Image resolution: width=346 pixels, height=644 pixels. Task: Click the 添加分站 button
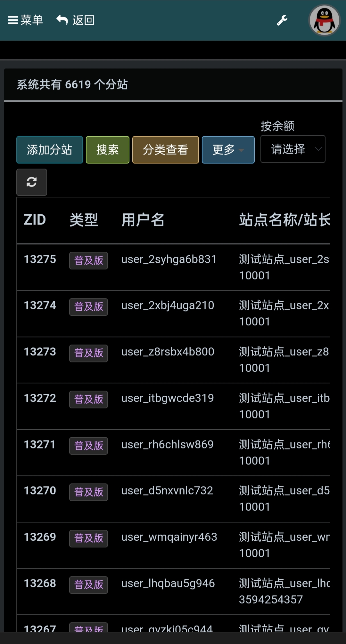coord(50,150)
